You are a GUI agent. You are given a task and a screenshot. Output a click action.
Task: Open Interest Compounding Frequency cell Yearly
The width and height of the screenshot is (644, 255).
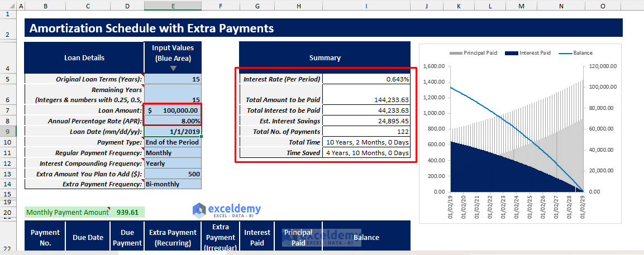point(173,163)
